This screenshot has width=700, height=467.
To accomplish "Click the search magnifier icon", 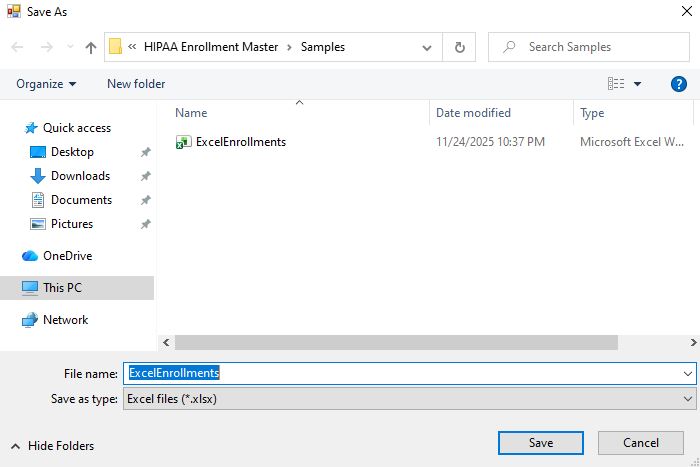I will click(x=509, y=47).
